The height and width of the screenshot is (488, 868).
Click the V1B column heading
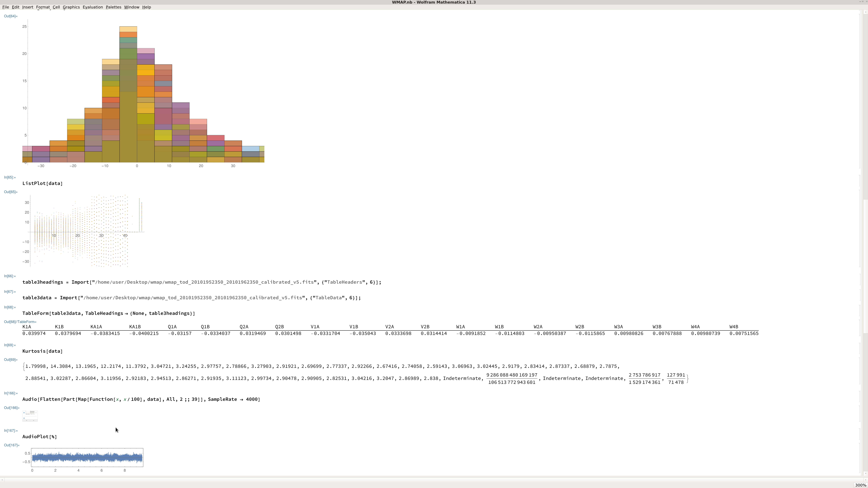[x=354, y=327]
